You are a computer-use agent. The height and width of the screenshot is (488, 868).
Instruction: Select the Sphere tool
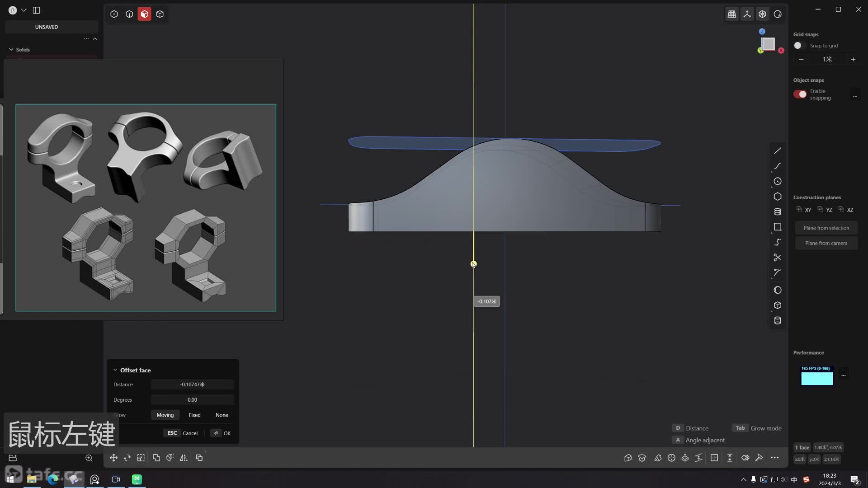[778, 290]
